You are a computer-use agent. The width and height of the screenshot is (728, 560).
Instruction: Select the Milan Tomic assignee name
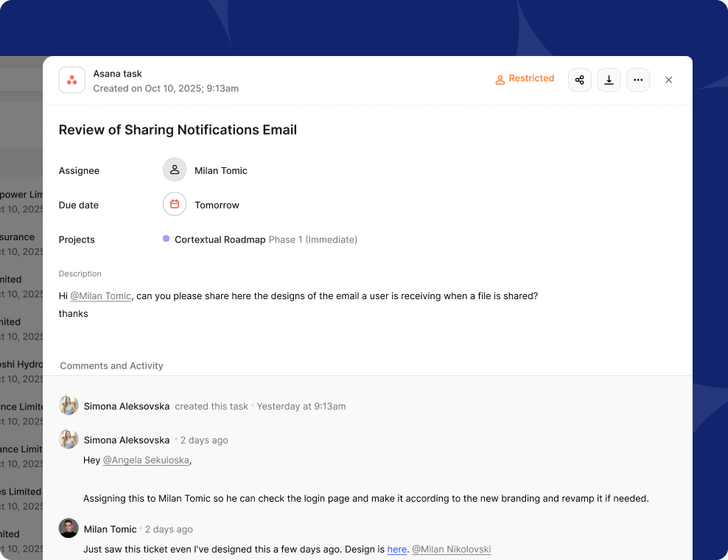tap(220, 171)
